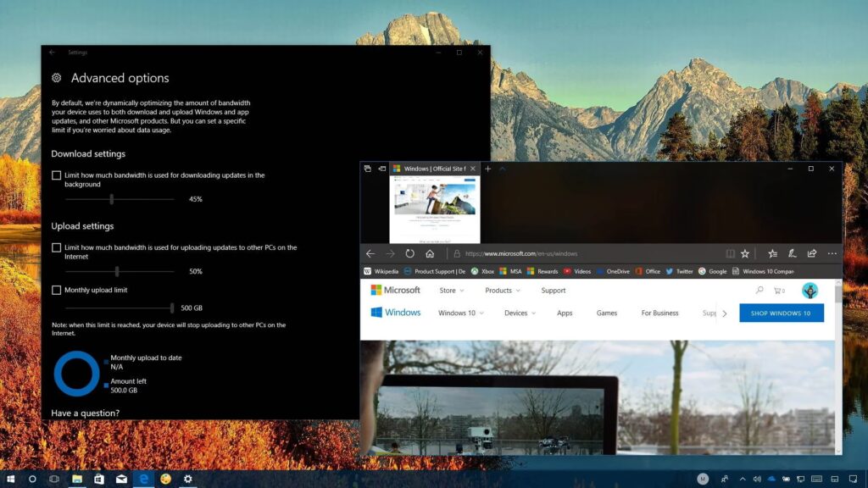The height and width of the screenshot is (488, 868).
Task: Click the Add notes pen icon
Action: (x=792, y=253)
